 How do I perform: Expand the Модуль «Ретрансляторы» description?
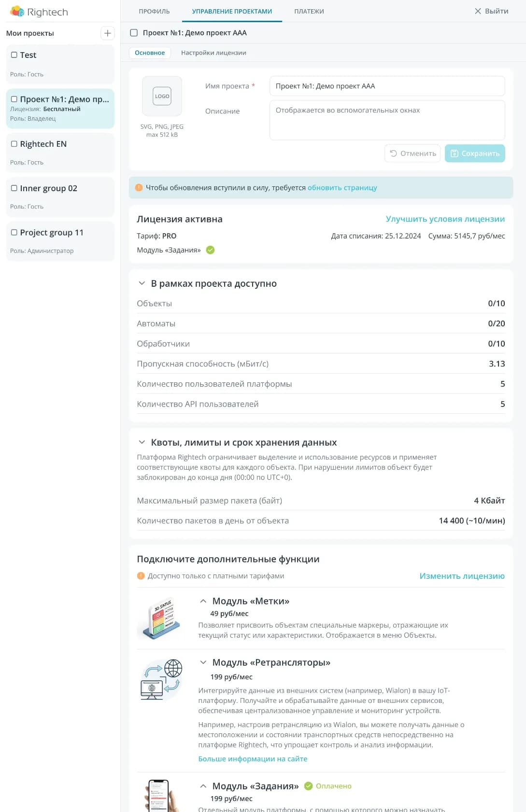pos(203,662)
